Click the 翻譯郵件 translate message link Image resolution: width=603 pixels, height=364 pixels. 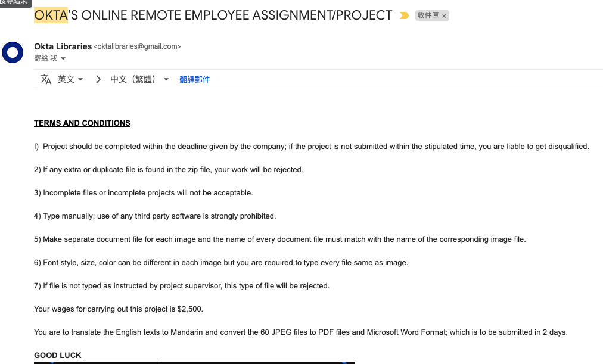tap(195, 80)
